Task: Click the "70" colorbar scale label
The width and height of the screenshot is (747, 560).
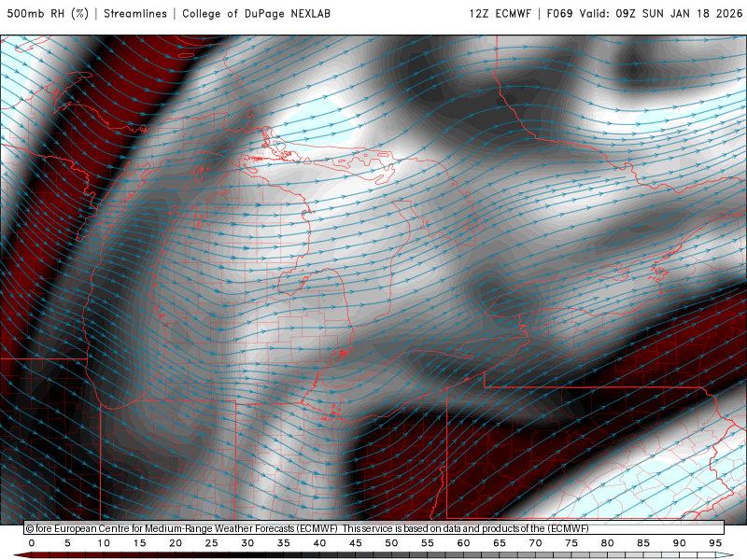Action: tap(535, 543)
